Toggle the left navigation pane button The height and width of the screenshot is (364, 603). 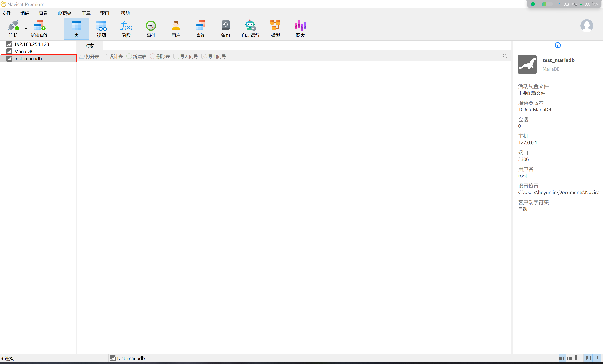point(588,358)
